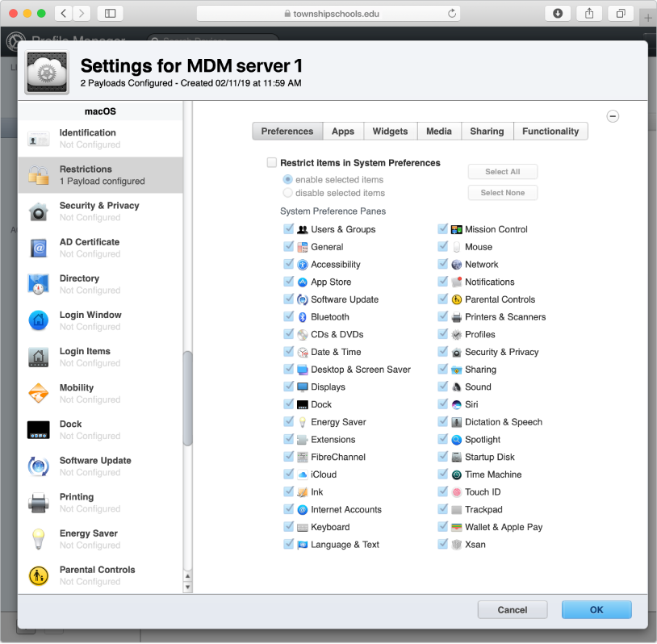Click the Siri pane icon
Viewport: 657px width, 644px height.
456,405
